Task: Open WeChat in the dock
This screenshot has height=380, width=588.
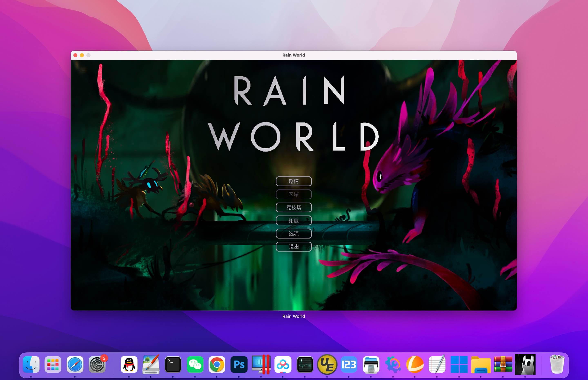Action: (x=195, y=364)
